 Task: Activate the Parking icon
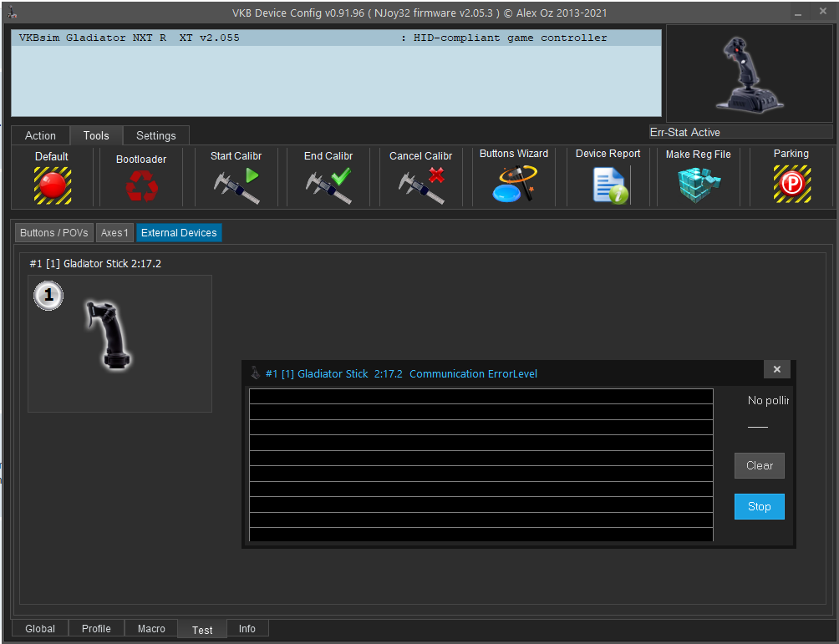pos(792,184)
